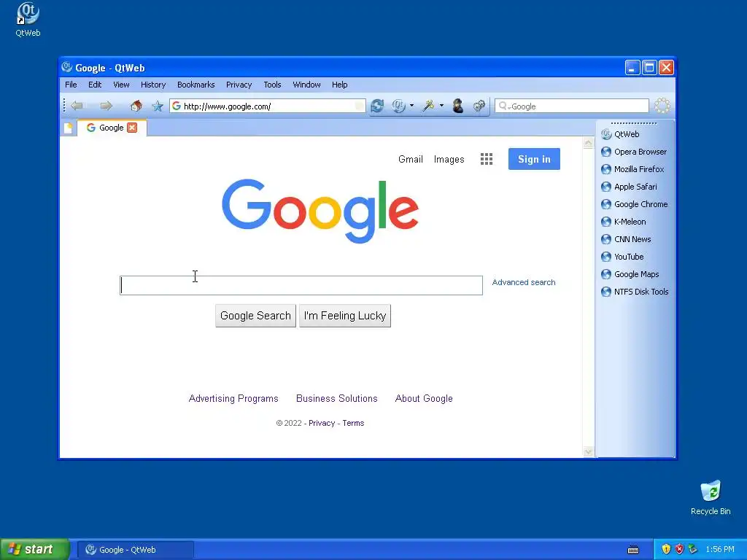Open the History menu
Image resolution: width=747 pixels, height=560 pixels.
point(153,85)
